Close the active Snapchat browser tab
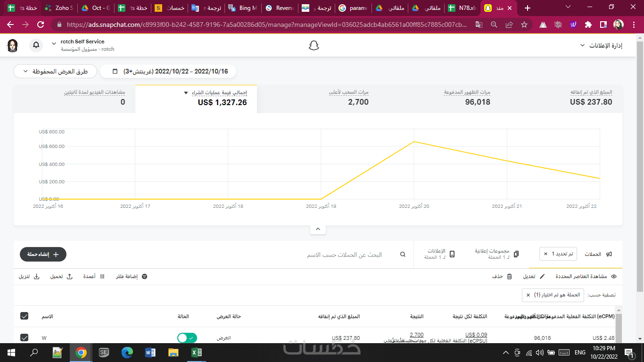This screenshot has height=362, width=644. 510,8
